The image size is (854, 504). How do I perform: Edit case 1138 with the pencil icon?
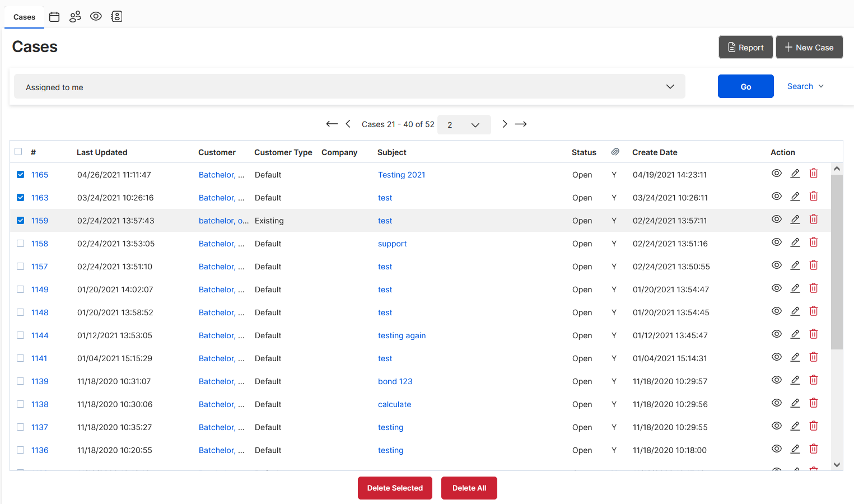(795, 403)
